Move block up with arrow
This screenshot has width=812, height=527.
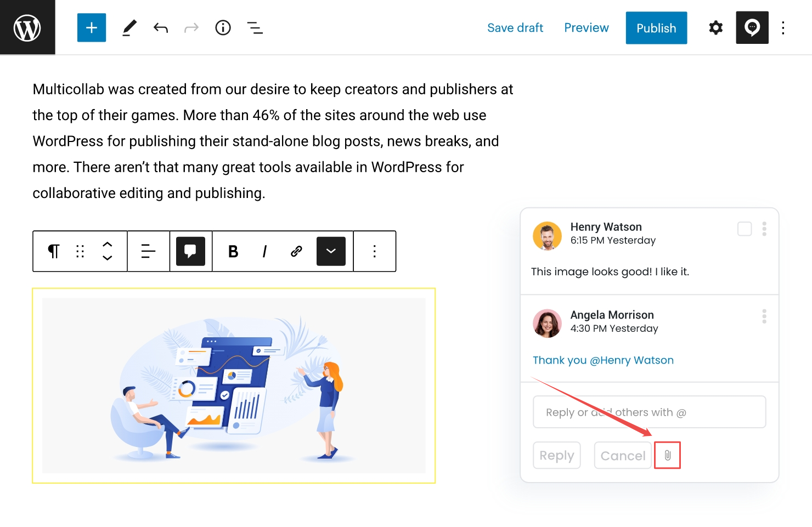[108, 245]
